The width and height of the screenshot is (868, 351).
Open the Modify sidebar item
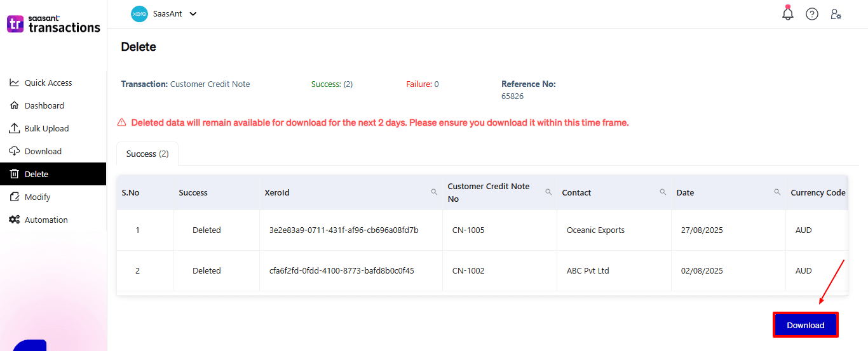[x=37, y=197]
